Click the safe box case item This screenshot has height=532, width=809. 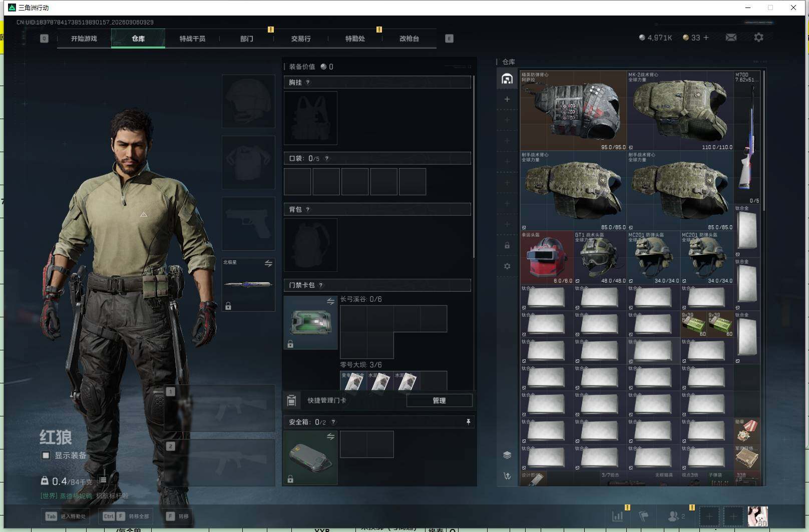pyautogui.click(x=310, y=457)
